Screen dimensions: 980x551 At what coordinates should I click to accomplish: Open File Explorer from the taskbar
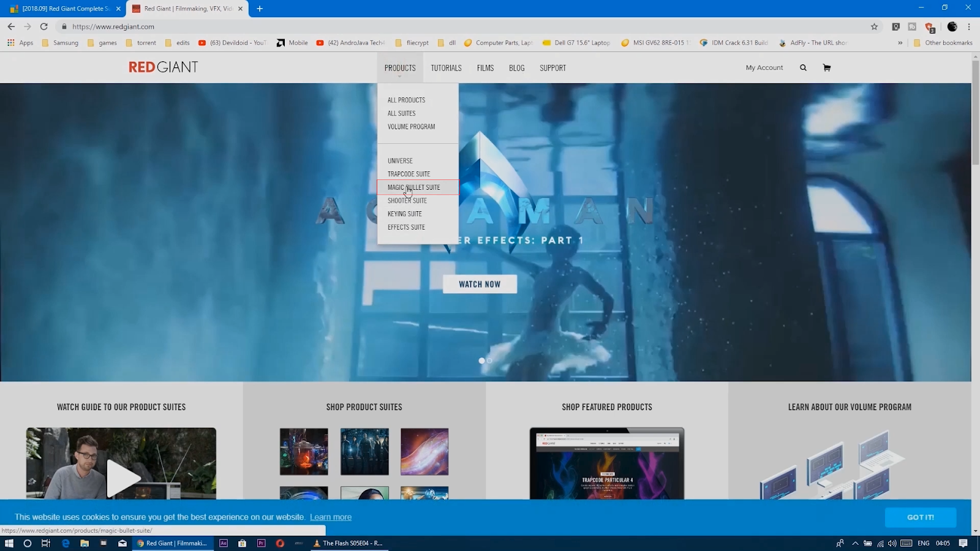click(x=85, y=543)
